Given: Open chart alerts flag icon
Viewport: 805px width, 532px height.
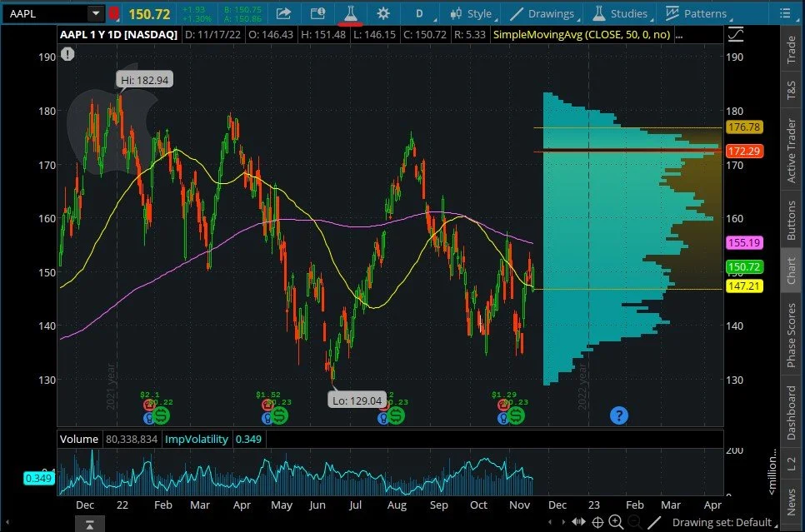Looking at the screenshot, I should pyautogui.click(x=317, y=13).
